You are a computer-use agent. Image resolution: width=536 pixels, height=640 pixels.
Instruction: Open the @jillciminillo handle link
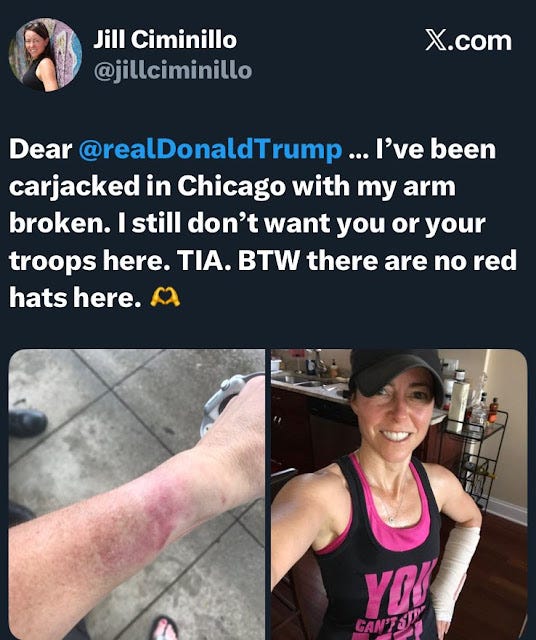(173, 71)
